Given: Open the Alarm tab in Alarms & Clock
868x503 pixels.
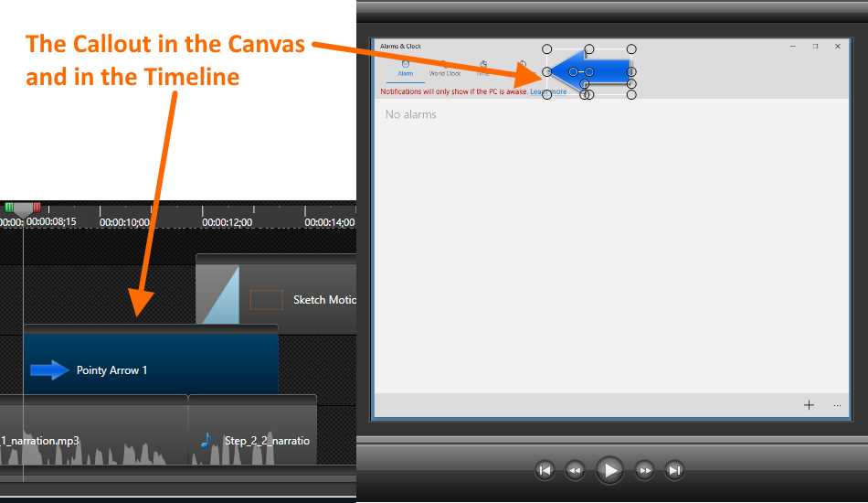Looking at the screenshot, I should tap(405, 69).
